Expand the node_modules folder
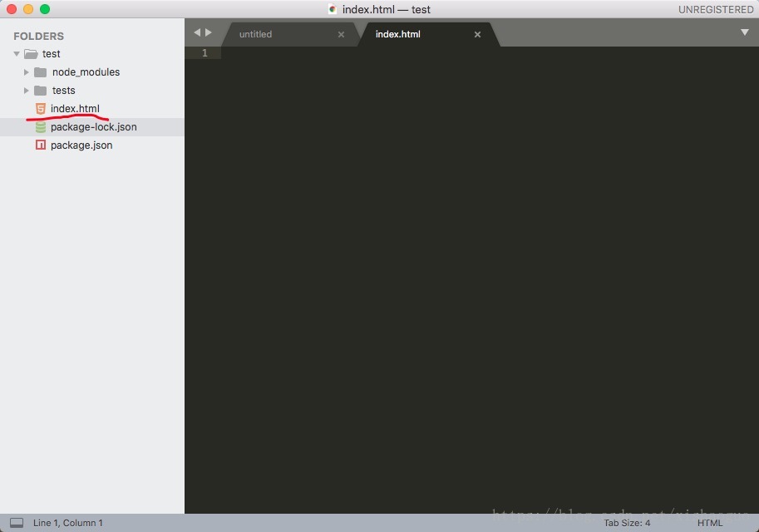The image size is (759, 532). (26, 72)
